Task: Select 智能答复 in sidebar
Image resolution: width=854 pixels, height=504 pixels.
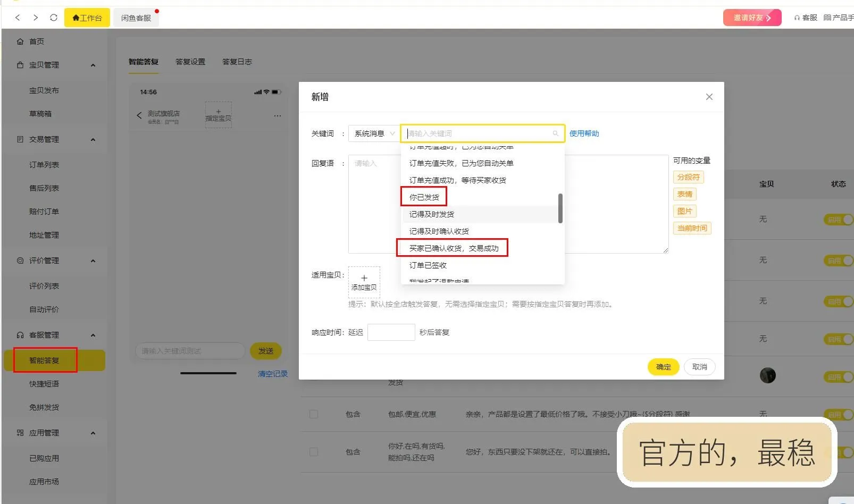Action: [x=54, y=360]
